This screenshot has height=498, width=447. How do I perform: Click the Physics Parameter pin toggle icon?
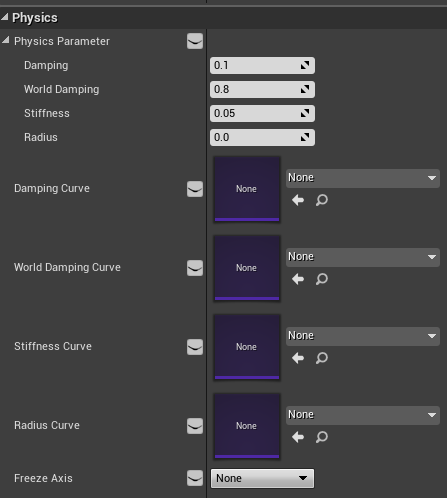(195, 41)
